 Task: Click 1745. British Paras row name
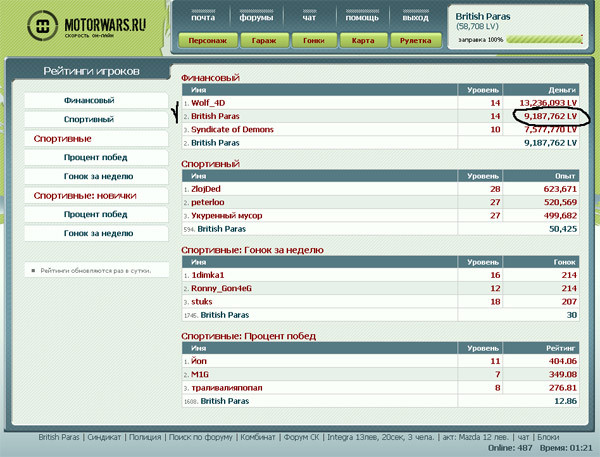[x=225, y=315]
